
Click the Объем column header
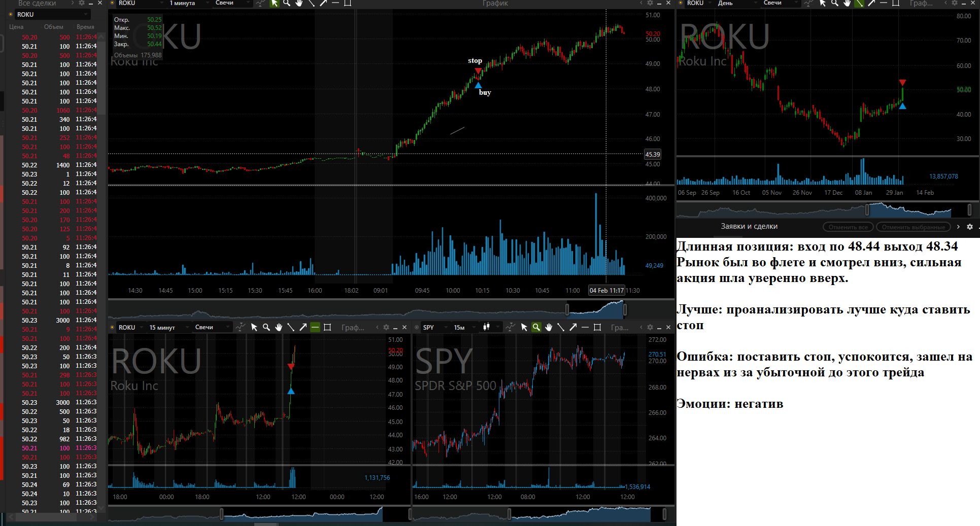pos(54,27)
